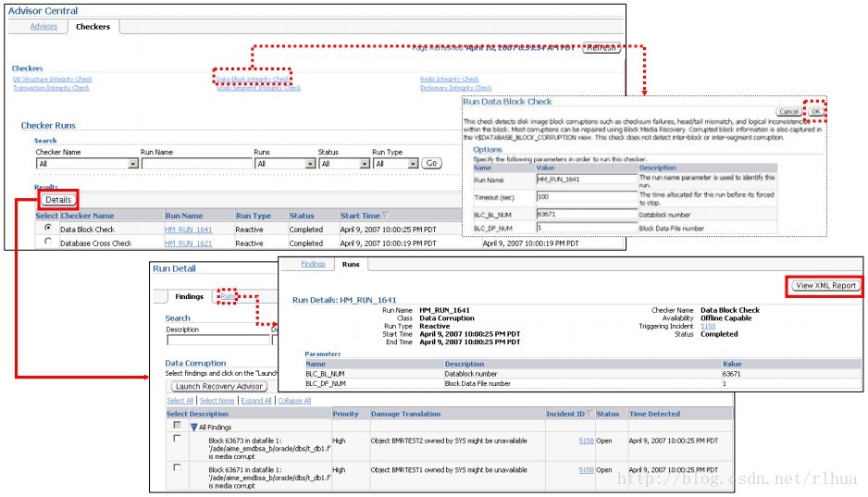Select the Data Block Check run radio button

coord(48,228)
